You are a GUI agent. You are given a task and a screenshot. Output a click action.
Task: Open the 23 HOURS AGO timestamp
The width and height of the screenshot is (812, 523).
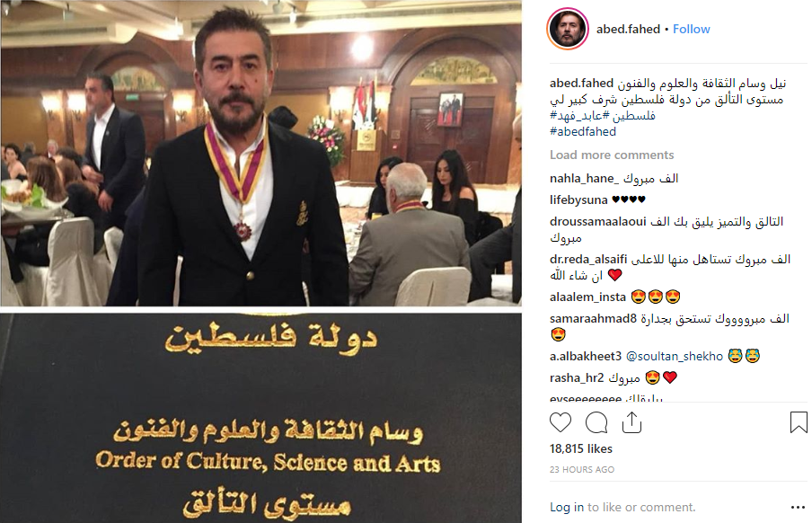tap(582, 470)
